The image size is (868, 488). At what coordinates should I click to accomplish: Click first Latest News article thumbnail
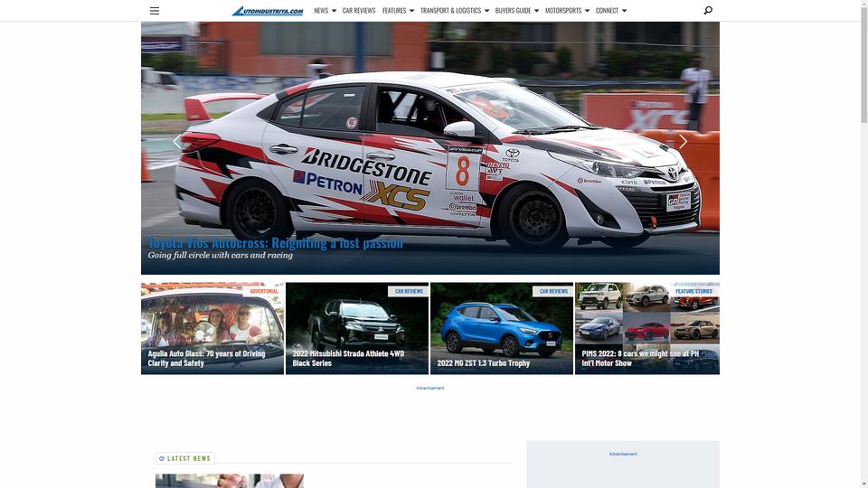[229, 481]
